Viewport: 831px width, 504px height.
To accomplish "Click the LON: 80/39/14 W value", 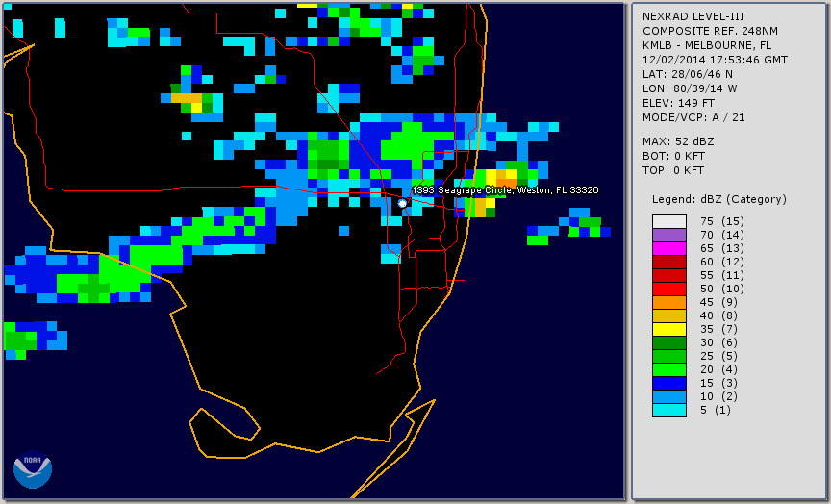I will (690, 88).
